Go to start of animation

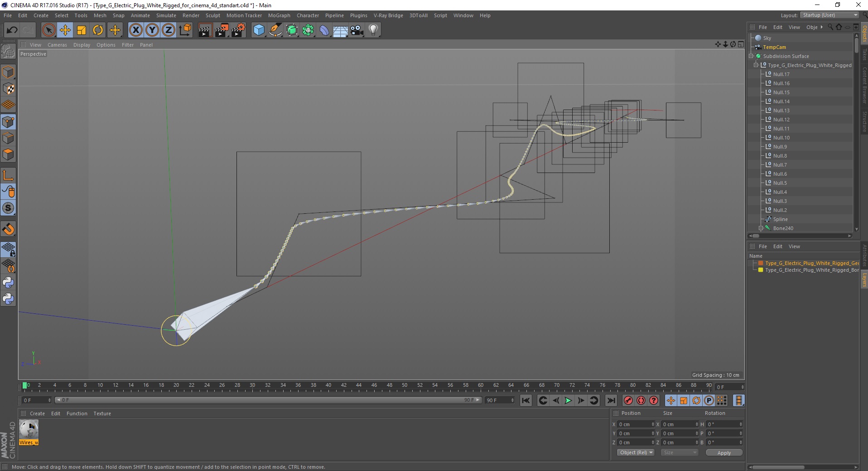(526, 400)
